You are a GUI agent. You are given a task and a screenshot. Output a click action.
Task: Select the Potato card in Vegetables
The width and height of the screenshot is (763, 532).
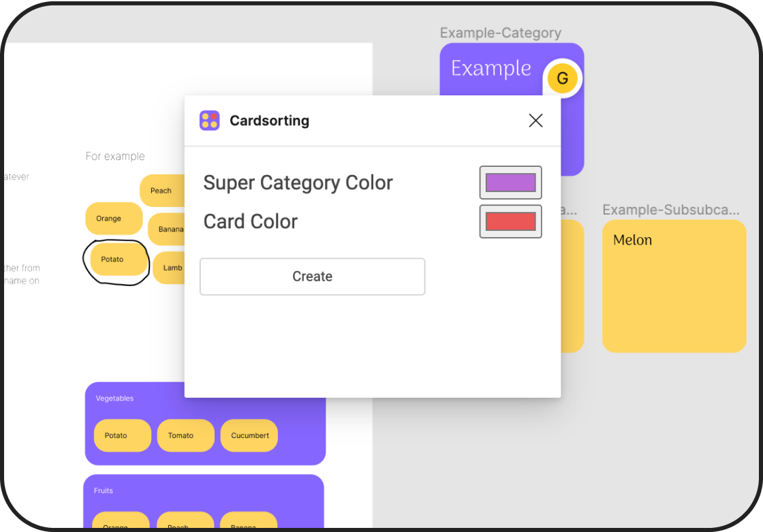point(122,436)
